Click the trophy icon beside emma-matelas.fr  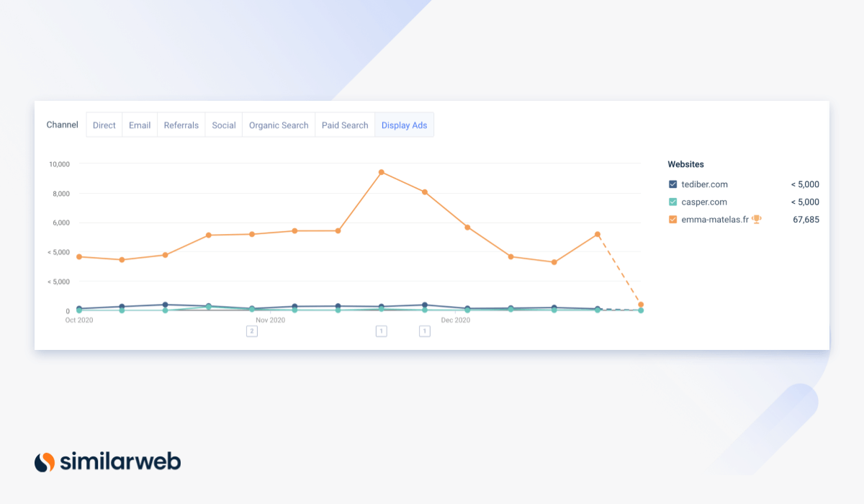pos(756,220)
